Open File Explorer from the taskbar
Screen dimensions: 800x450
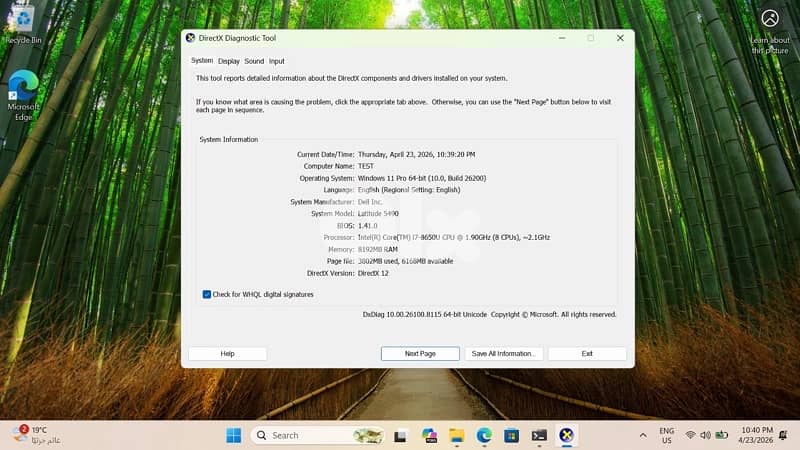point(457,435)
